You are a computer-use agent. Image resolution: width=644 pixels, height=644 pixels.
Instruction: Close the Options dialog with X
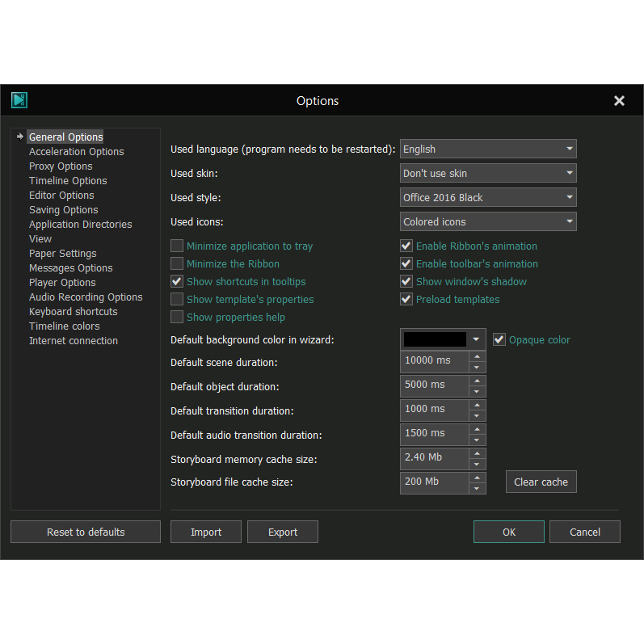tap(619, 101)
